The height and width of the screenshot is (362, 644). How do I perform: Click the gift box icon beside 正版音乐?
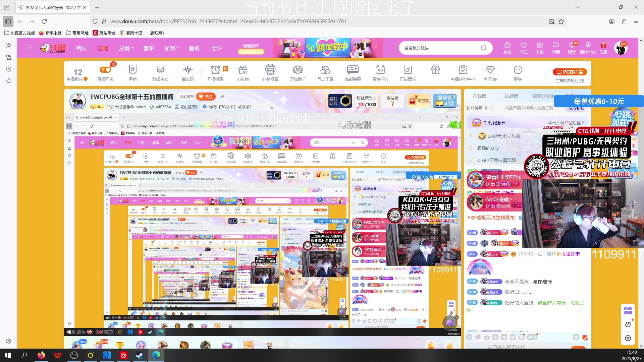pyautogui.click(x=435, y=70)
